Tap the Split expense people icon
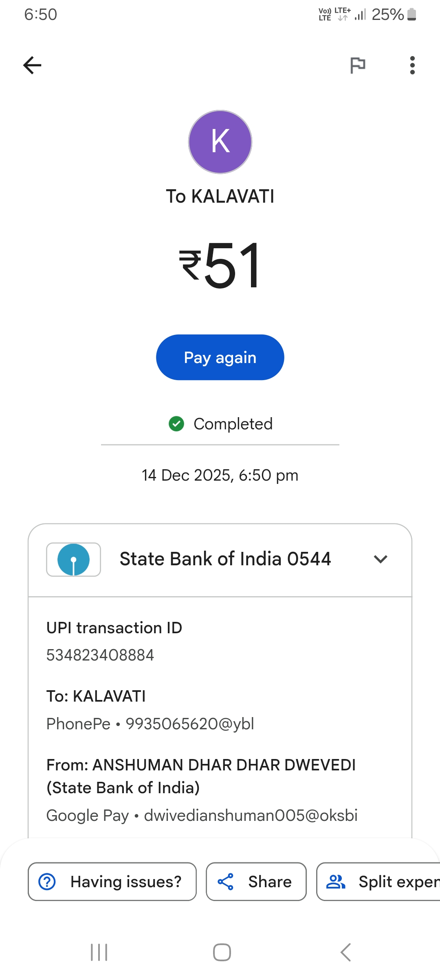440x980 pixels. point(336,882)
